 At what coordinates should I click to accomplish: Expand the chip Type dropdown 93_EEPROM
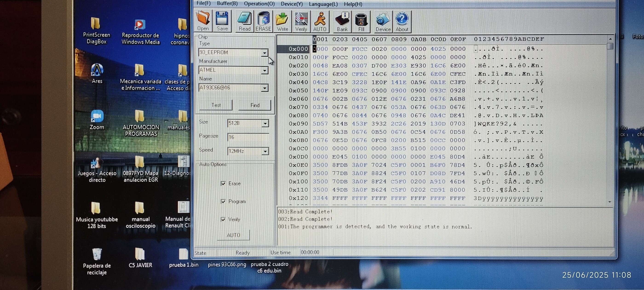(264, 52)
